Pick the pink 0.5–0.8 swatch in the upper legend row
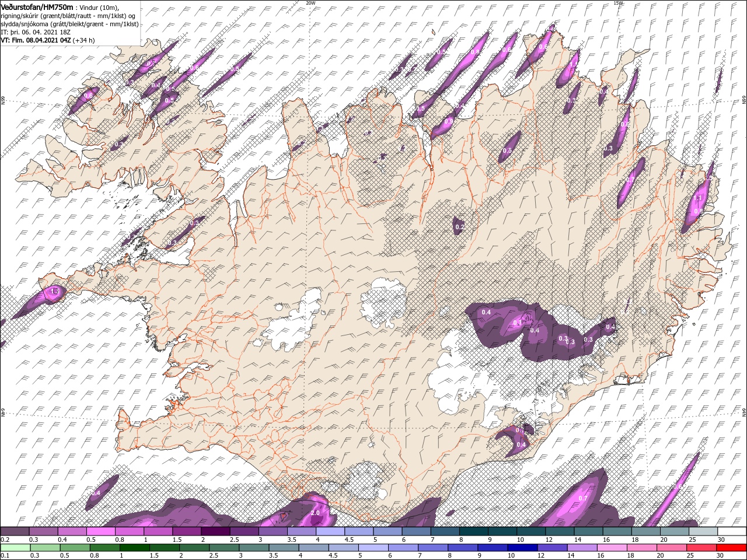The image size is (747, 560). tap(101, 531)
